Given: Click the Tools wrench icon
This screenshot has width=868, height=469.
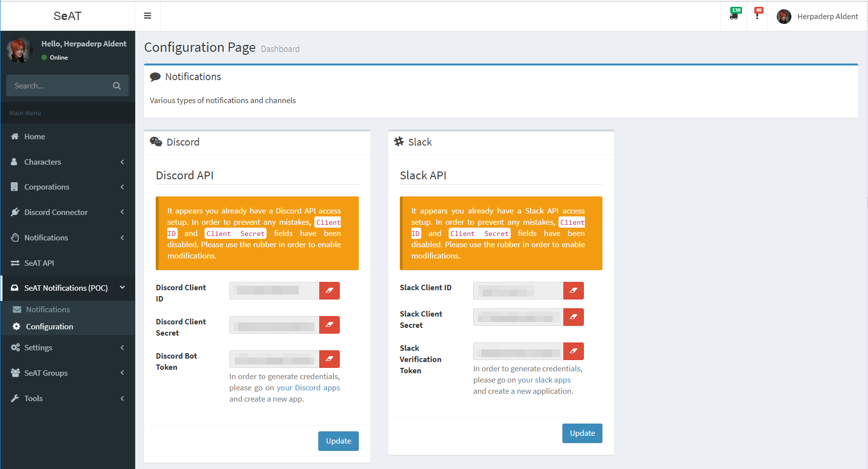Looking at the screenshot, I should pos(15,398).
